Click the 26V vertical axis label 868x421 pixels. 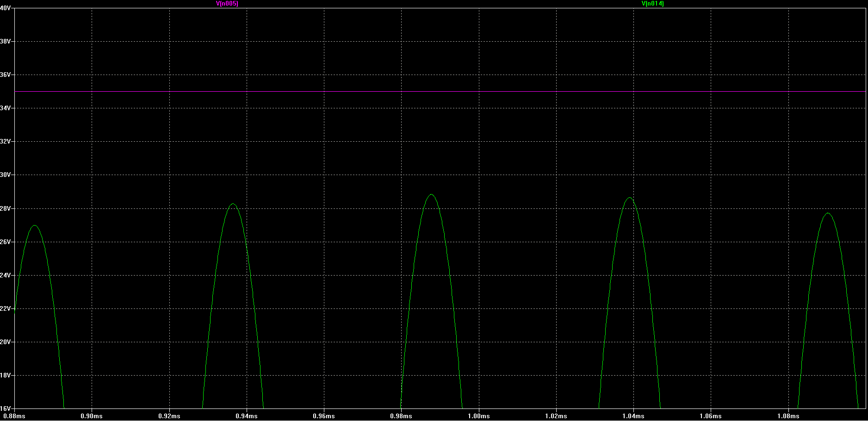[x=5, y=242]
